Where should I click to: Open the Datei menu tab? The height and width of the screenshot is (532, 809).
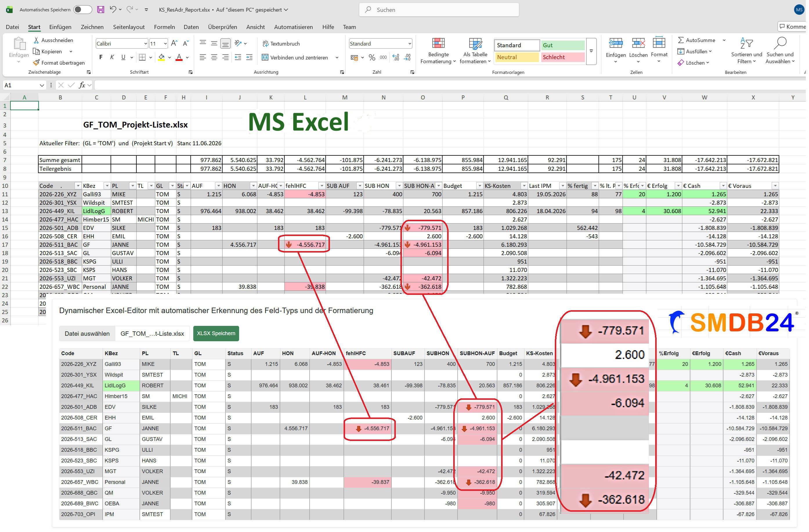coord(12,27)
